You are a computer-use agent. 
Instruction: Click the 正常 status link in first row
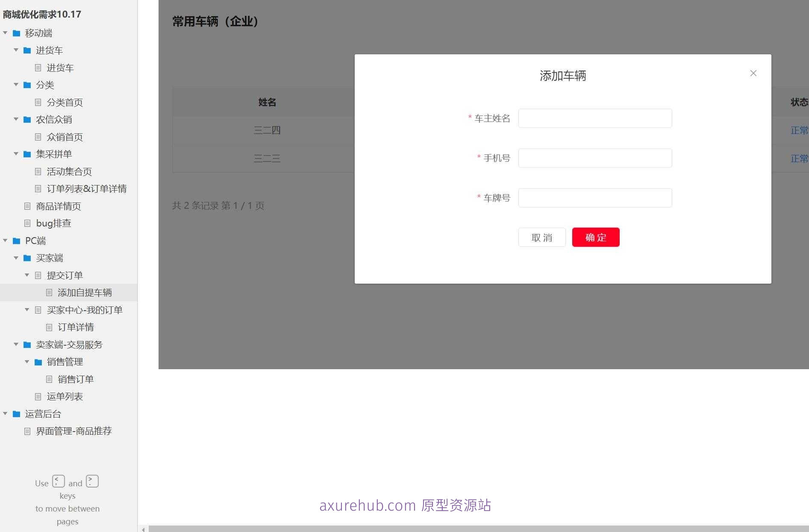(799, 130)
